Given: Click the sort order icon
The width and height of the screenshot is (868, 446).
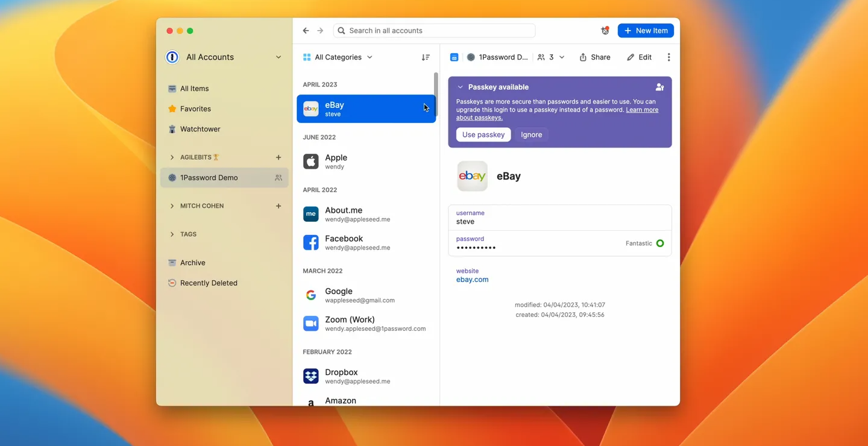Looking at the screenshot, I should coord(426,57).
